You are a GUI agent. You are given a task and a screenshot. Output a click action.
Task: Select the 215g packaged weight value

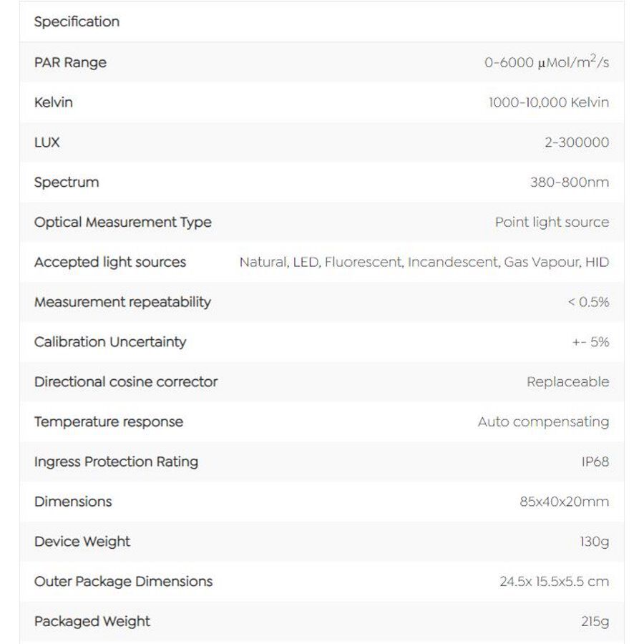click(x=595, y=622)
